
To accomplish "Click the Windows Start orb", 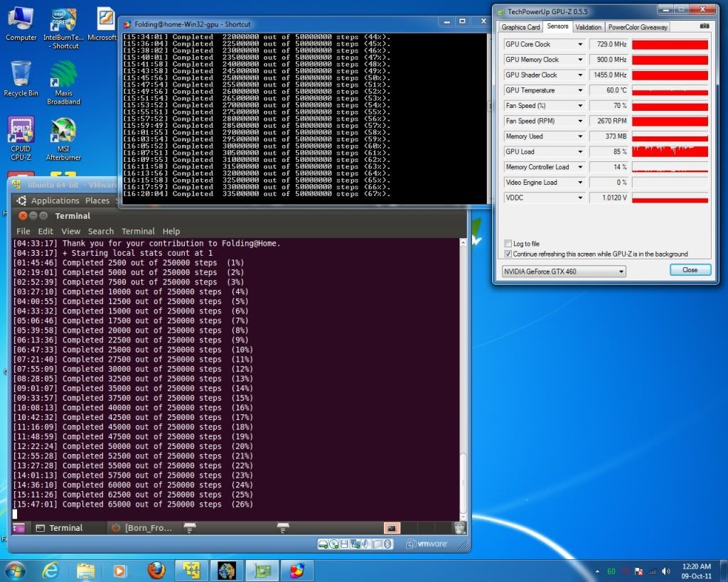I will coord(16,571).
